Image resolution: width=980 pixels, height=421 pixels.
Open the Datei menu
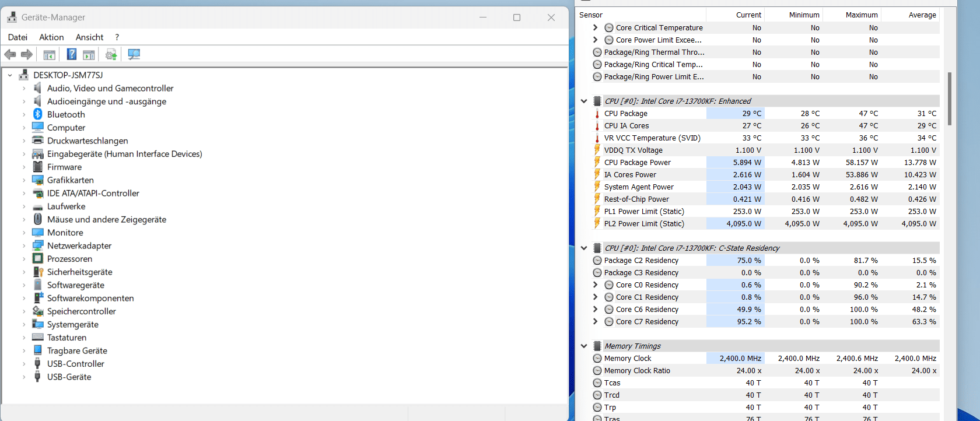pos(17,37)
